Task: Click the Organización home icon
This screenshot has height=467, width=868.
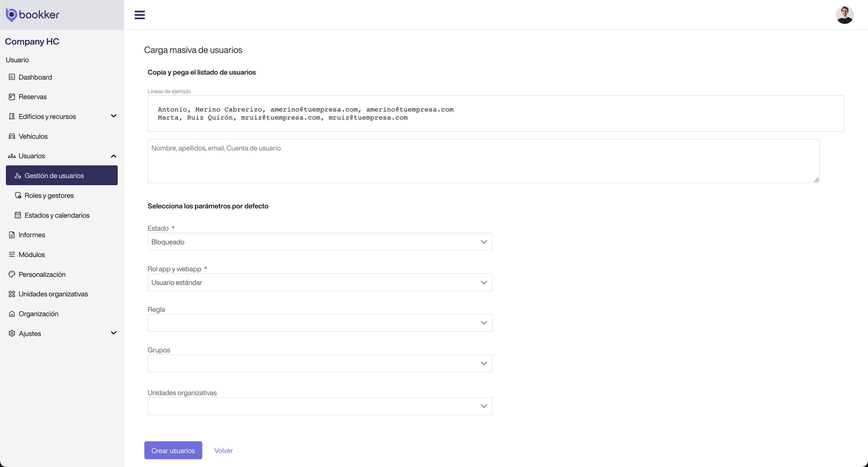Action: [12, 314]
